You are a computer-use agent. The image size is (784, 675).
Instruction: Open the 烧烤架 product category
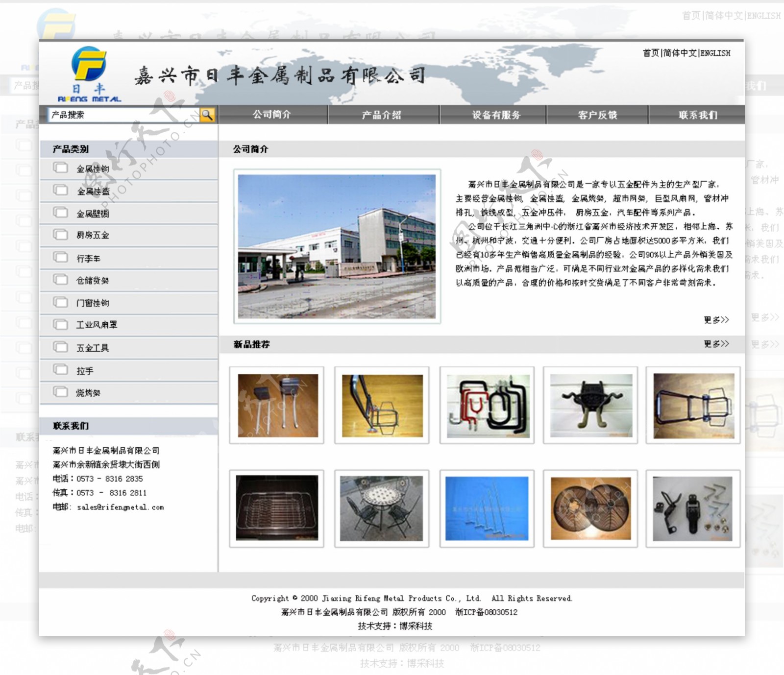[x=88, y=393]
